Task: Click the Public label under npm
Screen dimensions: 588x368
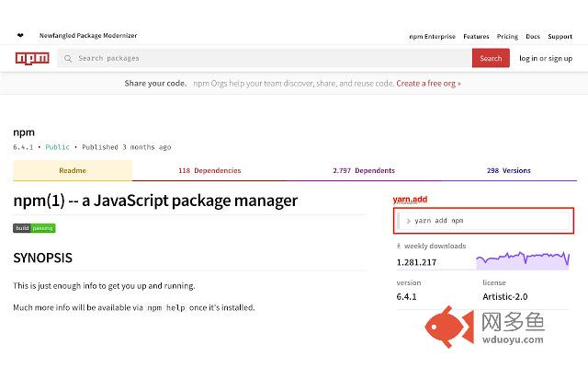Action: click(57, 147)
